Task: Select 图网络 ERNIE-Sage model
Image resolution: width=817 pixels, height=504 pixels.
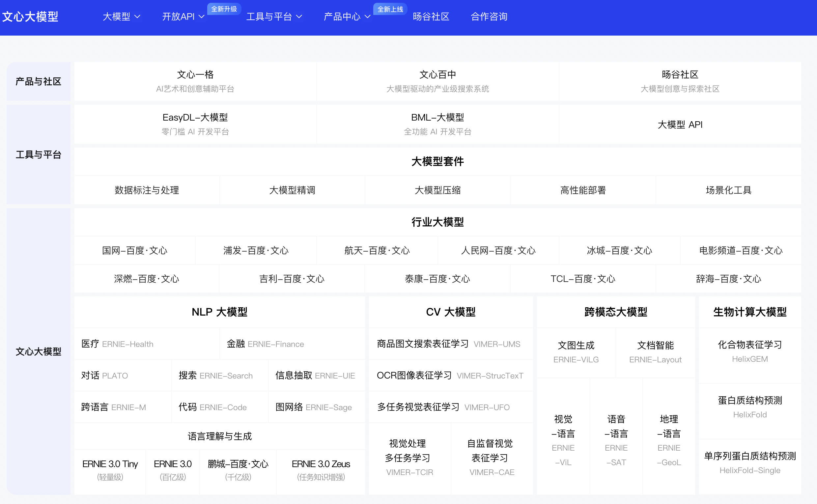Action: tap(317, 407)
